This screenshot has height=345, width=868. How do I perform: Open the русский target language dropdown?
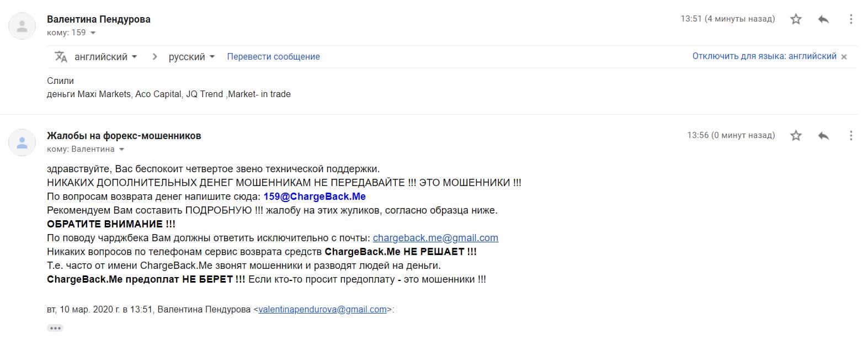[191, 57]
